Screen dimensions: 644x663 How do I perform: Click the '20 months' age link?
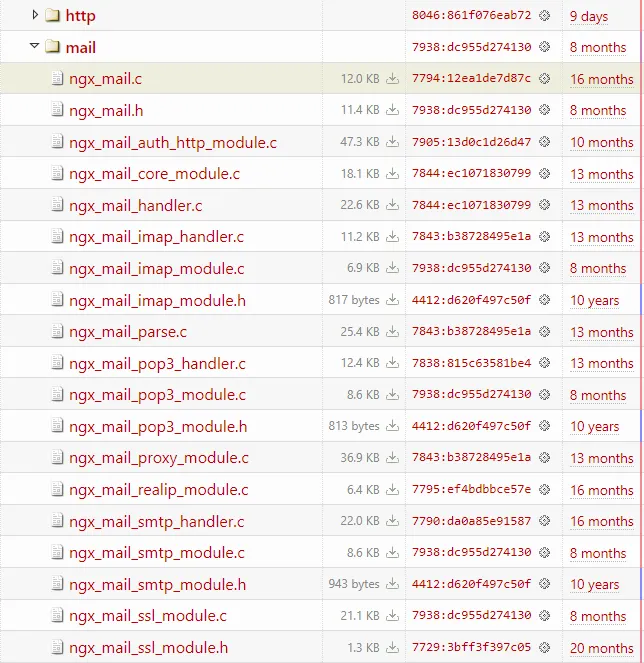pyautogui.click(x=601, y=648)
